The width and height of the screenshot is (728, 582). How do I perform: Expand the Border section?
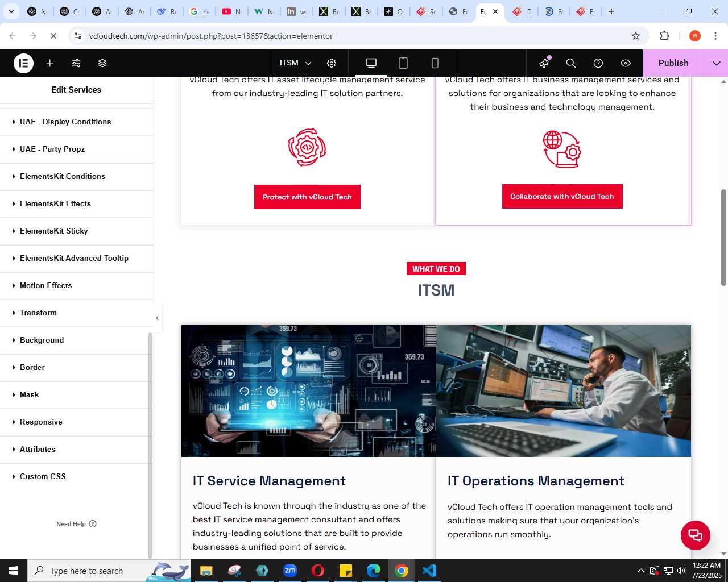click(76, 367)
